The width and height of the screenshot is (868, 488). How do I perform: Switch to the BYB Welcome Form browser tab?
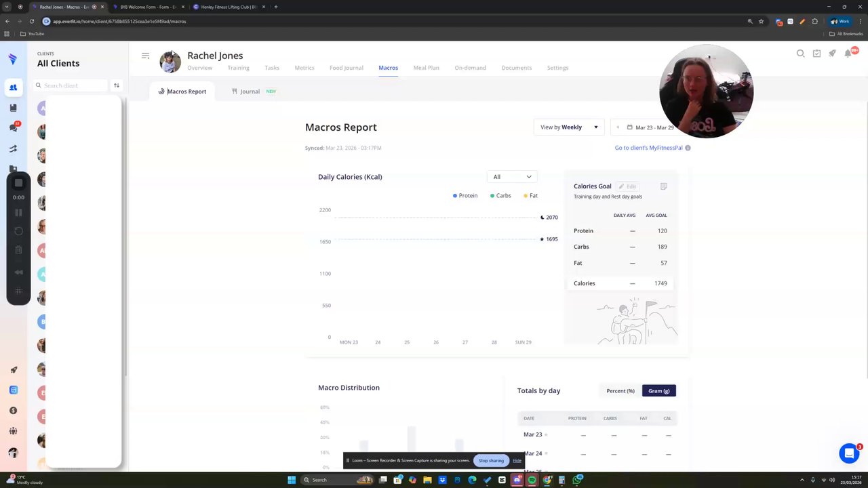click(x=149, y=7)
